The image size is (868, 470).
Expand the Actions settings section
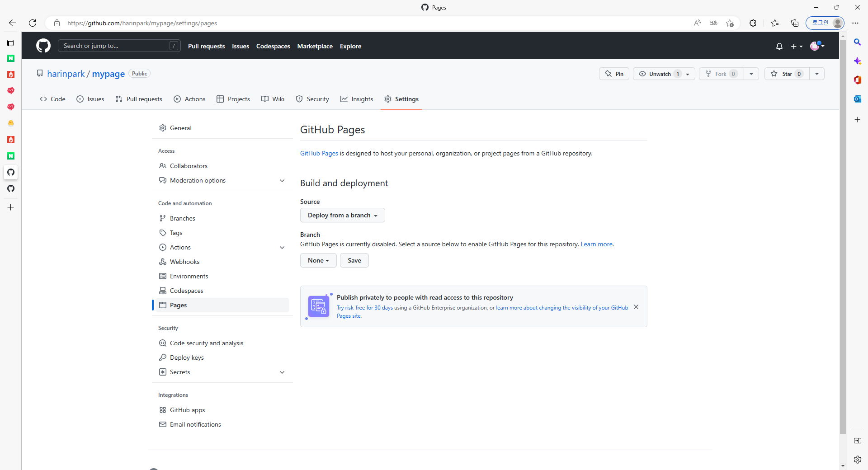222,247
